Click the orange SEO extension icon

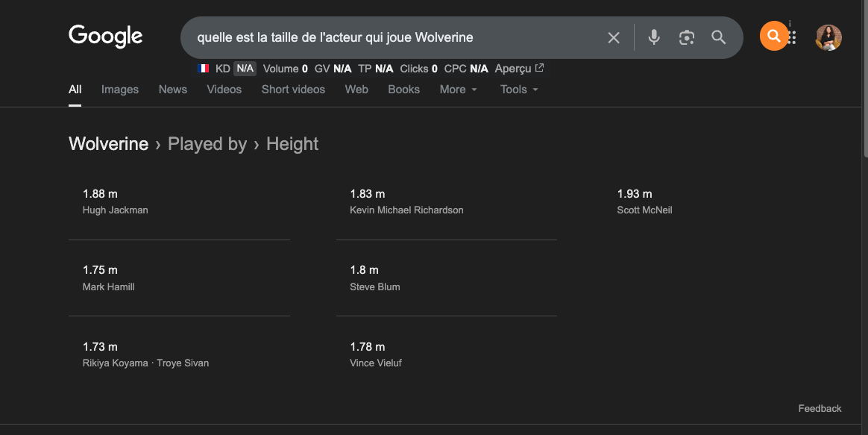pyautogui.click(x=773, y=35)
